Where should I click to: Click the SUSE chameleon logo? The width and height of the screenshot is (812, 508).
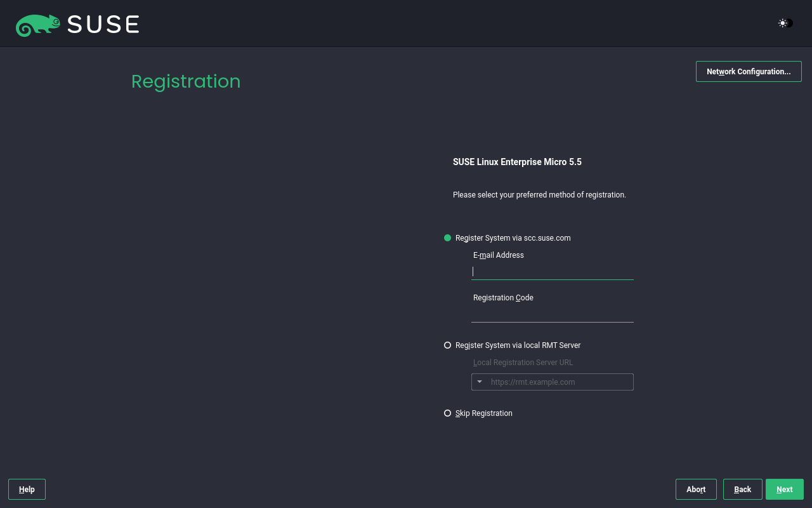tap(37, 25)
